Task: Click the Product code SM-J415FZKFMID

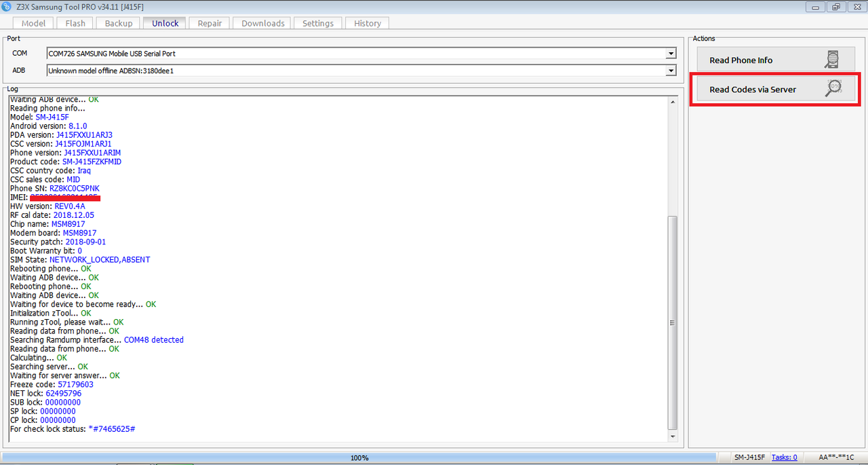Action: [92, 162]
